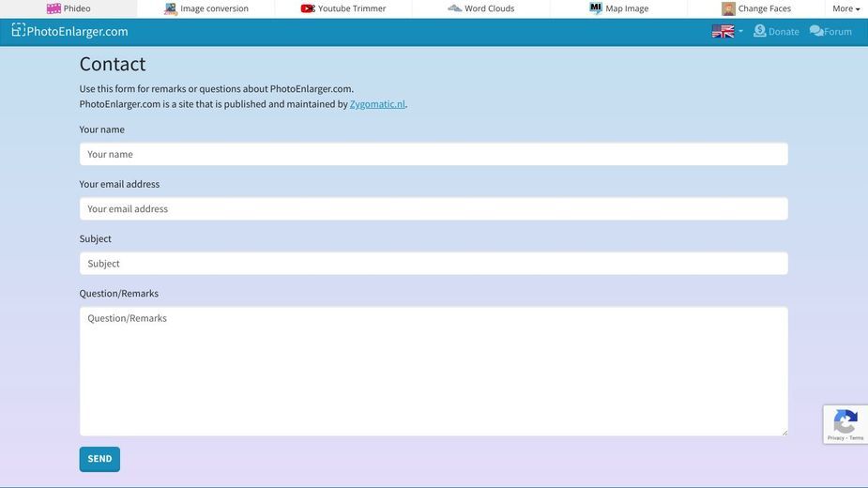Click the SEND button
This screenshot has width=868, height=488.
pos(99,459)
